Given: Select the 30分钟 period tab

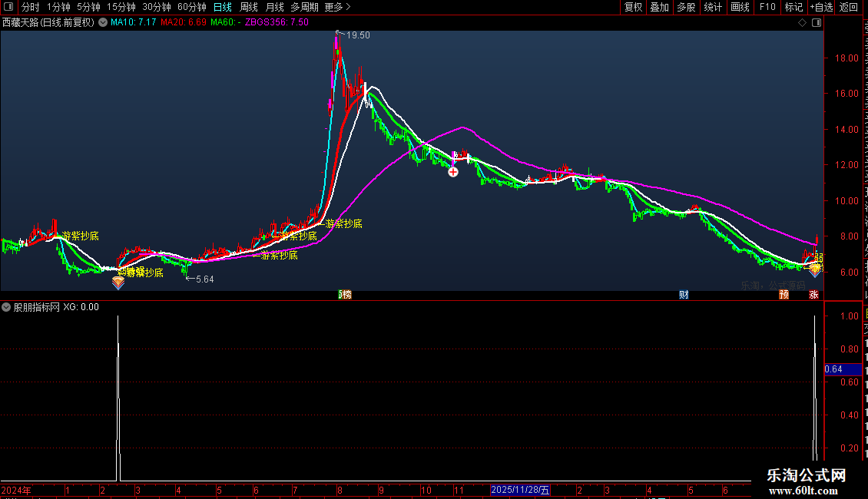Looking at the screenshot, I should (x=157, y=7).
